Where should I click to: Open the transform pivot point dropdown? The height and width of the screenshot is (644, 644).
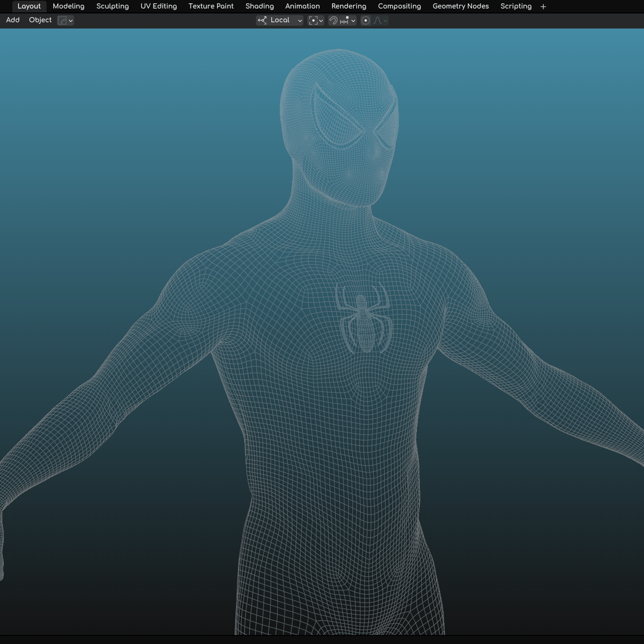tap(316, 20)
